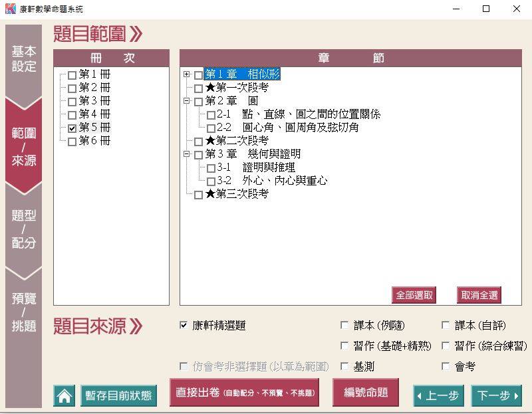Check the 第1冊 checkbox
This screenshot has width=532, height=414.
tap(72, 75)
